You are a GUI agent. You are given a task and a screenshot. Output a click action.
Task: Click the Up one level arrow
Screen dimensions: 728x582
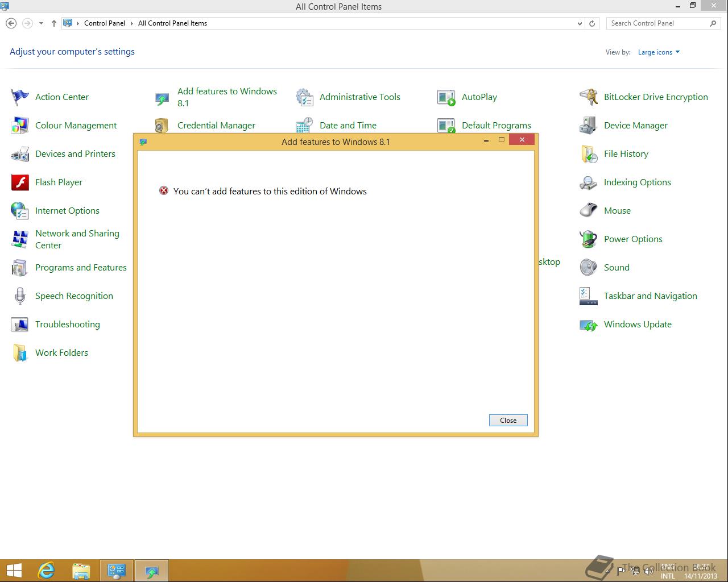(53, 23)
